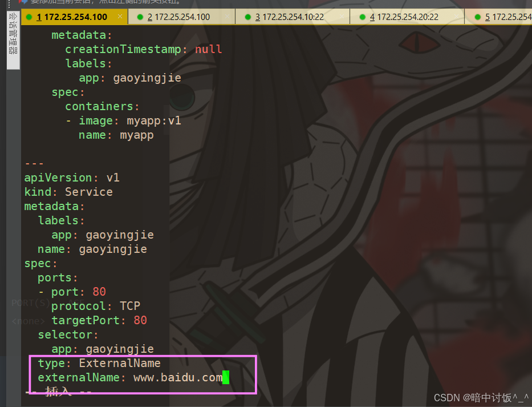The height and width of the screenshot is (407, 532).
Task: Click the green status dot on tab 4
Action: tap(362, 17)
